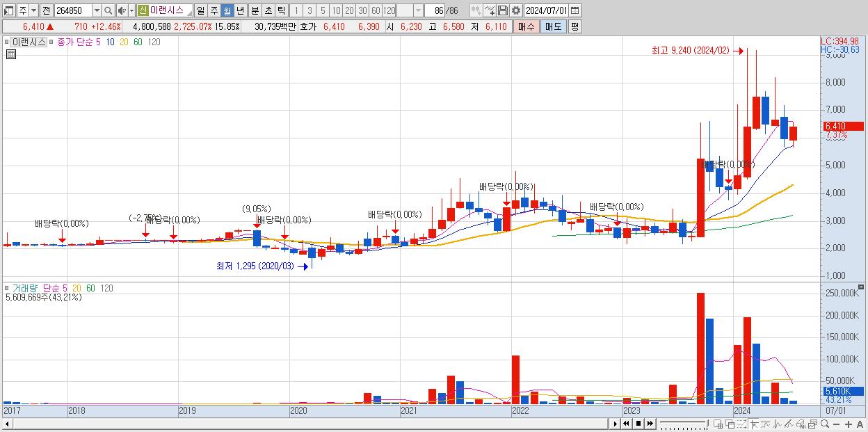The height and width of the screenshot is (432, 868).
Task: Click the overlapping windows icon
Action: click(730, 424)
